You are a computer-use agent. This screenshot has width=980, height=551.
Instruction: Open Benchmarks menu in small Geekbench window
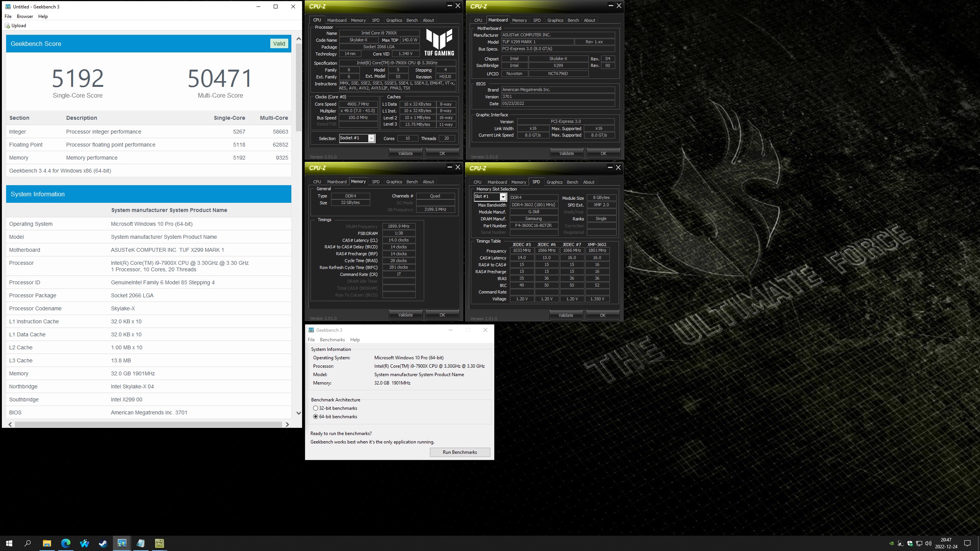point(332,340)
